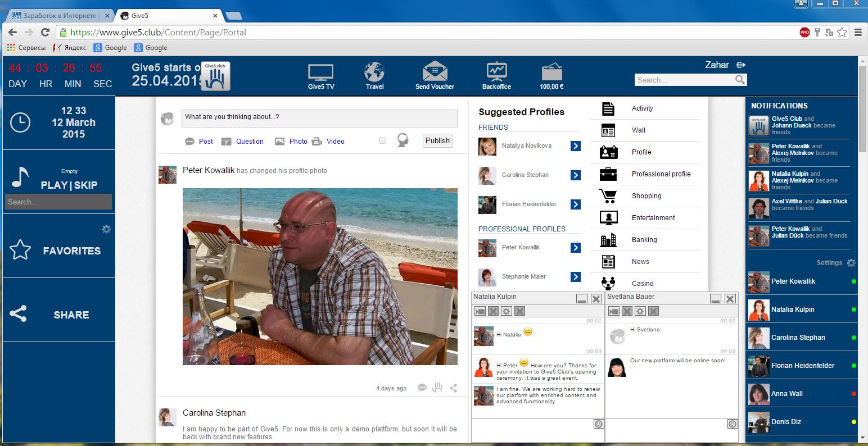Click the music note icon in the sidebar
Image resolution: width=868 pixels, height=446 pixels.
pos(20,178)
